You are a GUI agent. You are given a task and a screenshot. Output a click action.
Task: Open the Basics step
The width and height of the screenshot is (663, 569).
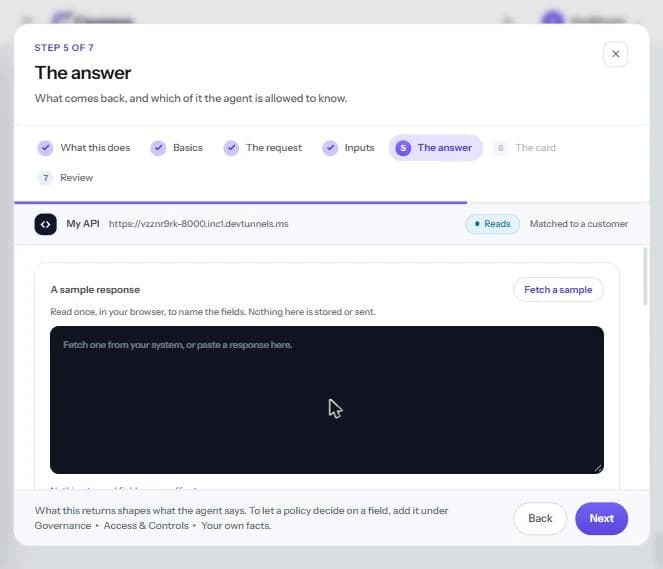pos(177,148)
